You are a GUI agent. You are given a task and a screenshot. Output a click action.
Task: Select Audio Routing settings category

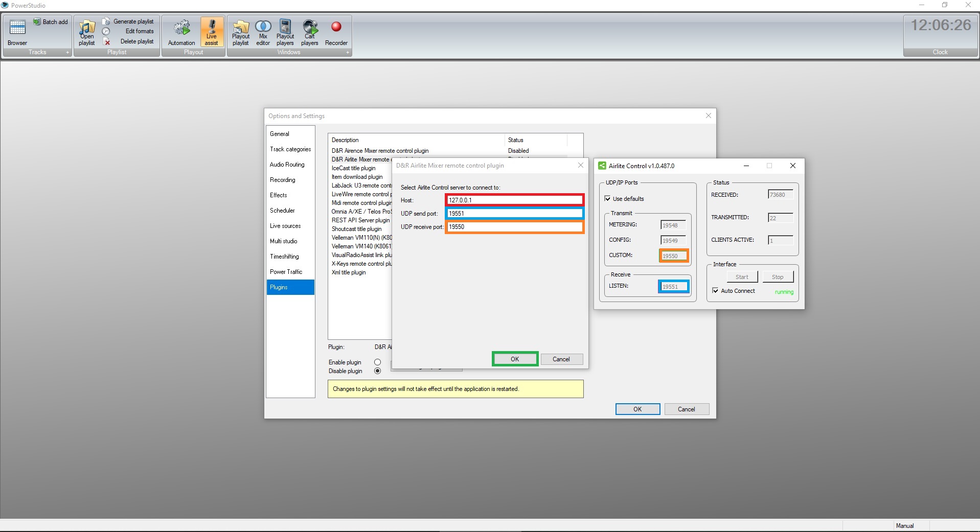point(287,165)
